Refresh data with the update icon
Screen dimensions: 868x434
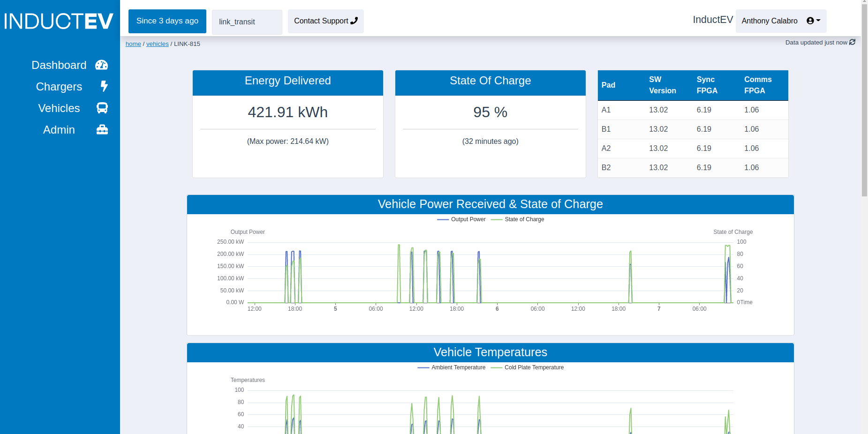click(x=852, y=42)
